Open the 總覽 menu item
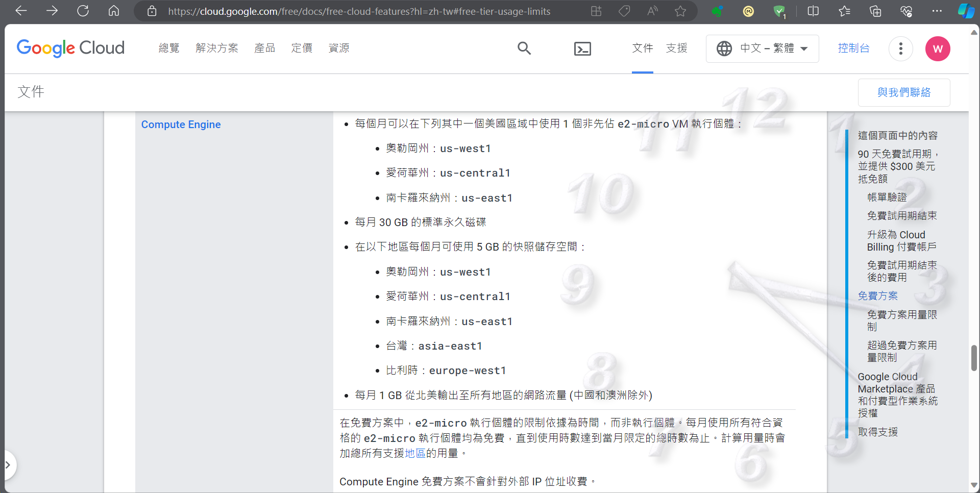Viewport: 980px width, 493px height. point(169,48)
